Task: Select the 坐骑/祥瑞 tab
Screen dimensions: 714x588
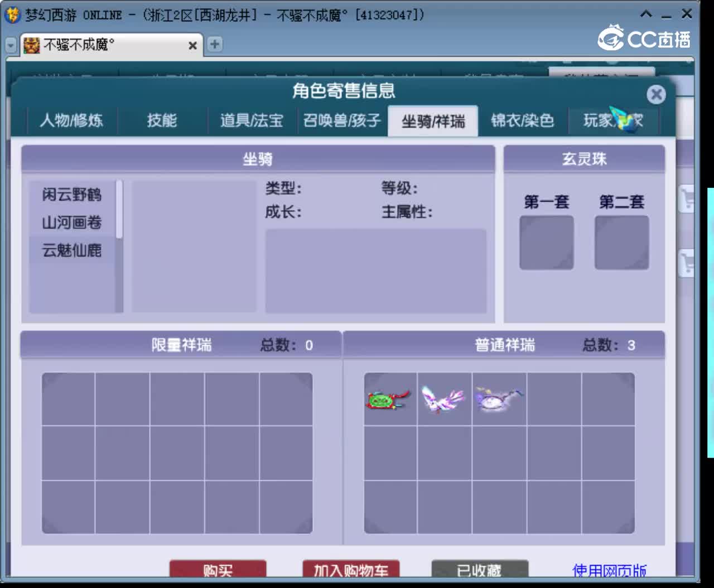Action: tap(433, 121)
